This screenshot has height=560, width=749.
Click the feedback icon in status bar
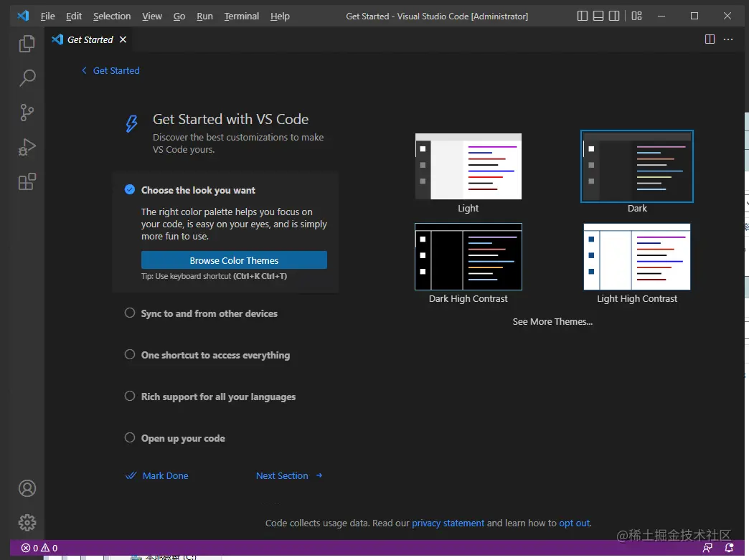707,548
